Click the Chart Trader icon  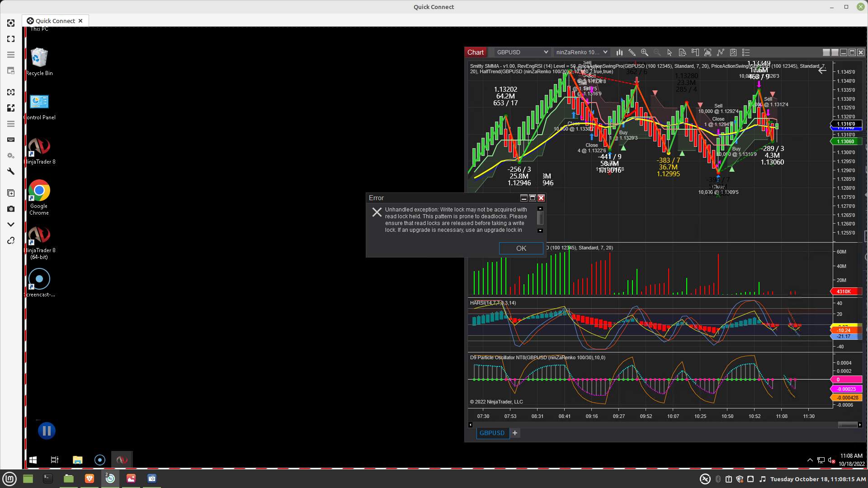coord(695,52)
